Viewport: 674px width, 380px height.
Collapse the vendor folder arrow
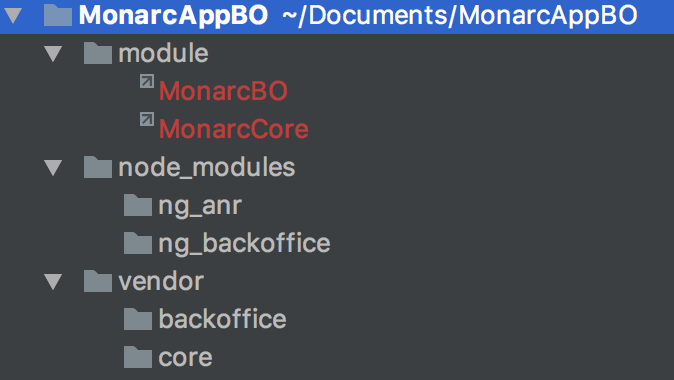click(53, 282)
